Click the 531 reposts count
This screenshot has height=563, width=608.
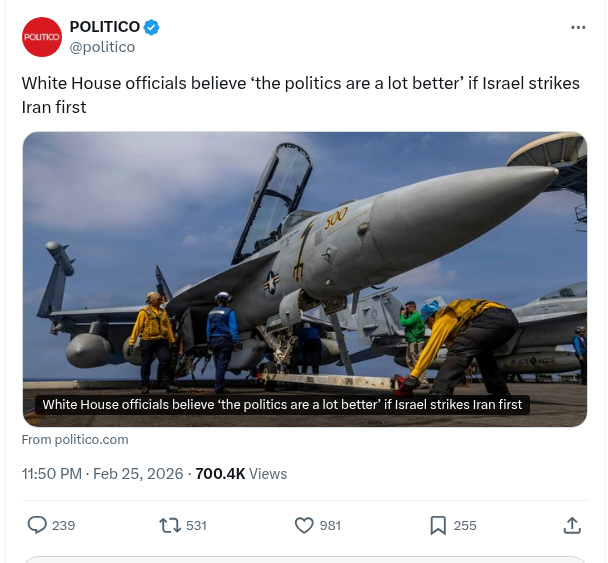point(196,525)
